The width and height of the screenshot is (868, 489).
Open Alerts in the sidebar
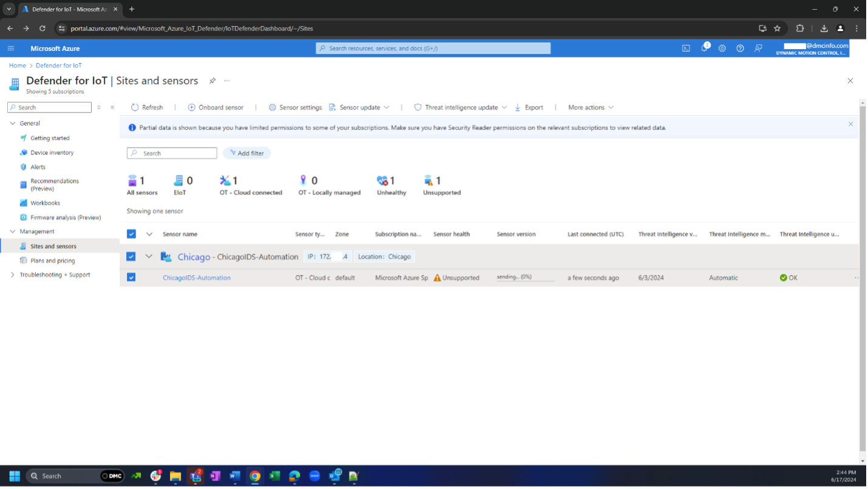pos(38,167)
